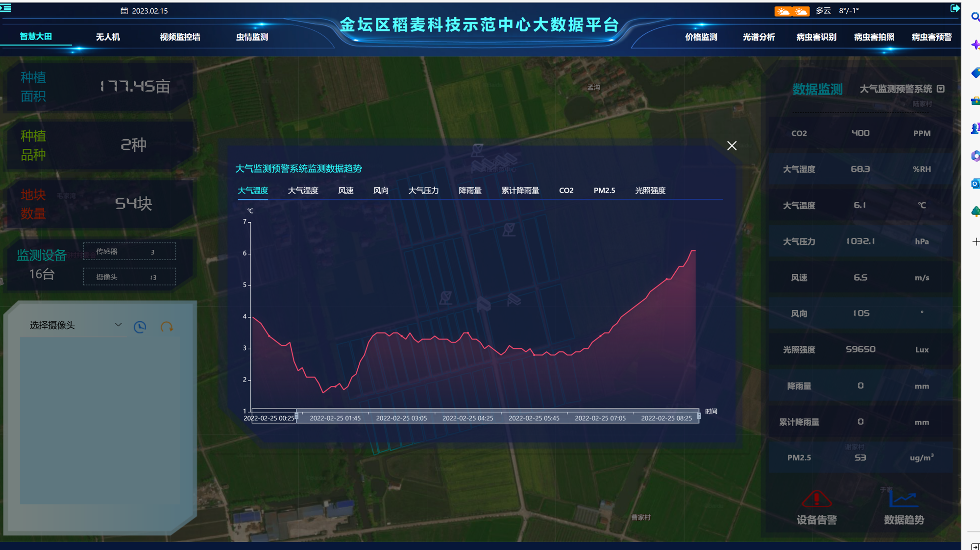Select the 风向 chart tab
The width and height of the screenshot is (980, 550).
[x=381, y=191]
